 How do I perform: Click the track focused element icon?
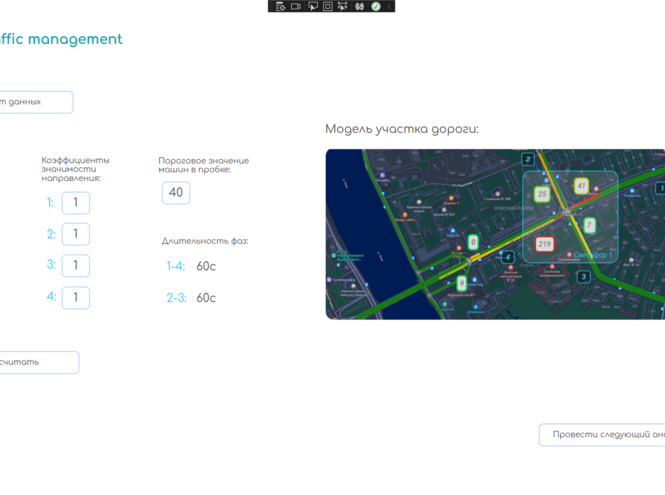click(343, 6)
